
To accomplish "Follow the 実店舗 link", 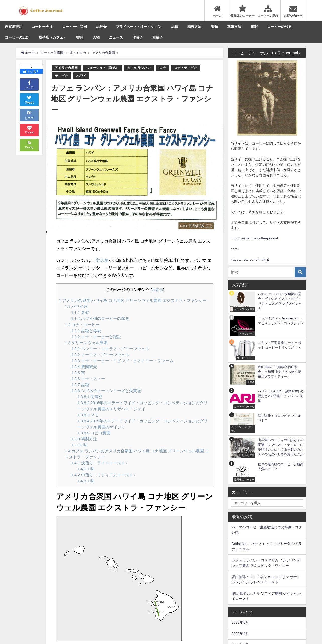I will pos(102,260).
